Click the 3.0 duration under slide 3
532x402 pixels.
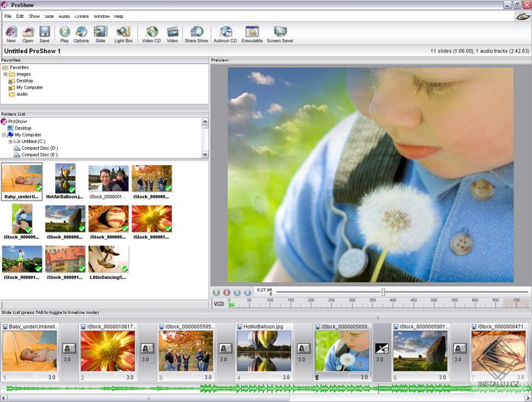coord(207,377)
